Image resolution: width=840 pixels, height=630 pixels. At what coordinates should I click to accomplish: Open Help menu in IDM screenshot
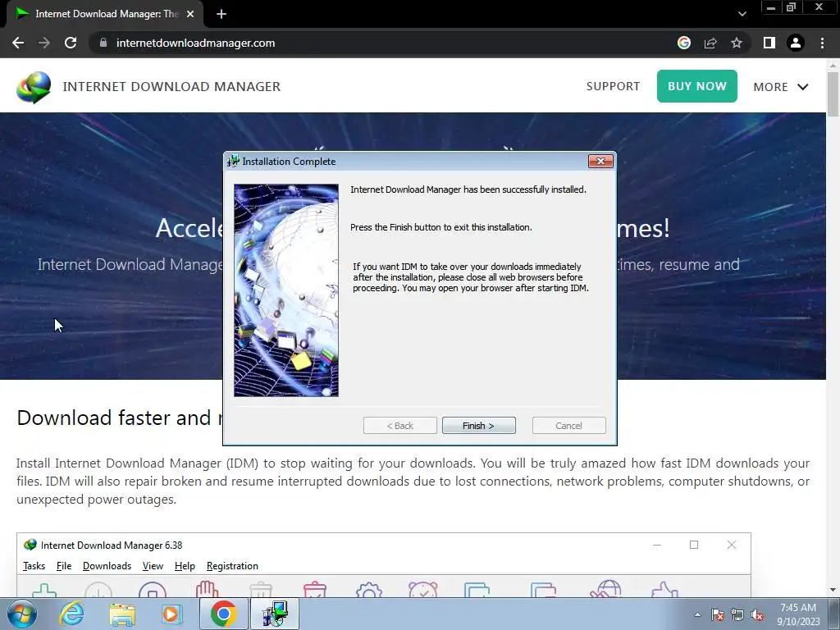pos(185,566)
